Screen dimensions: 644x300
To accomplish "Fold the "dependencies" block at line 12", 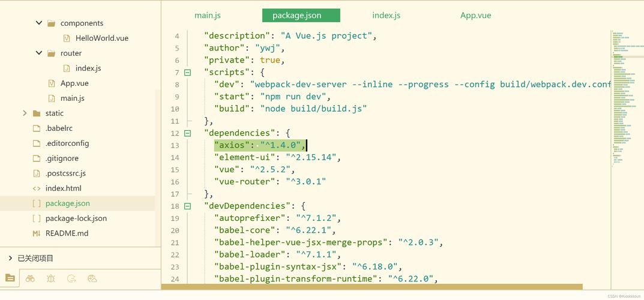I will [188, 133].
